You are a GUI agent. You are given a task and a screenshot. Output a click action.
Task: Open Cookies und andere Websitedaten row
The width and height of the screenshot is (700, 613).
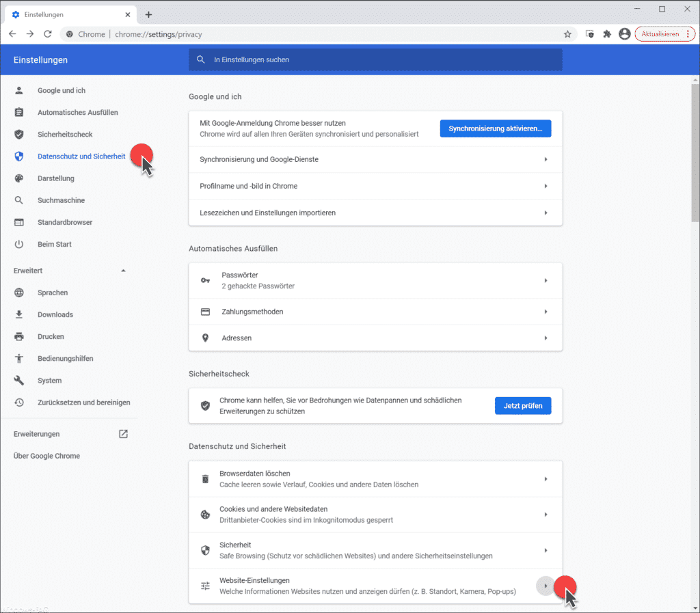click(375, 515)
